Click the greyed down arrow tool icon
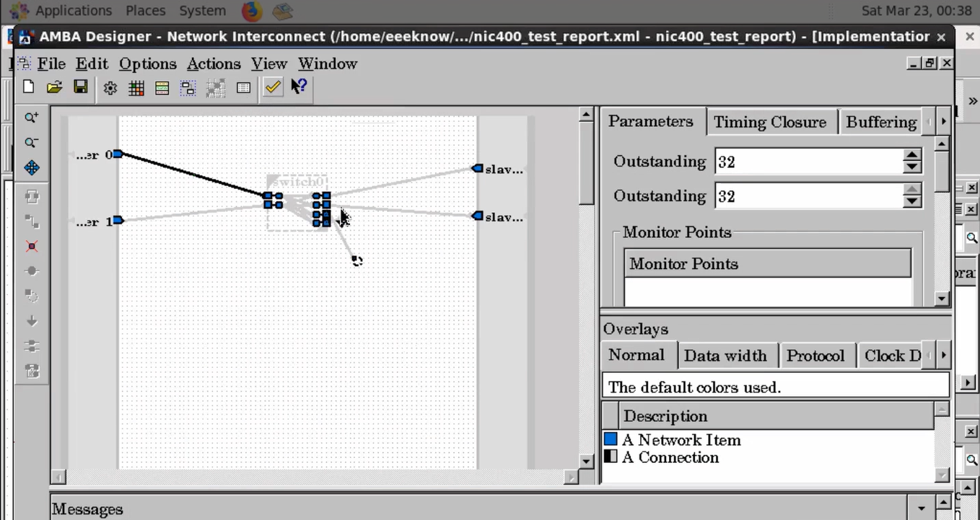The image size is (980, 520). click(x=32, y=321)
